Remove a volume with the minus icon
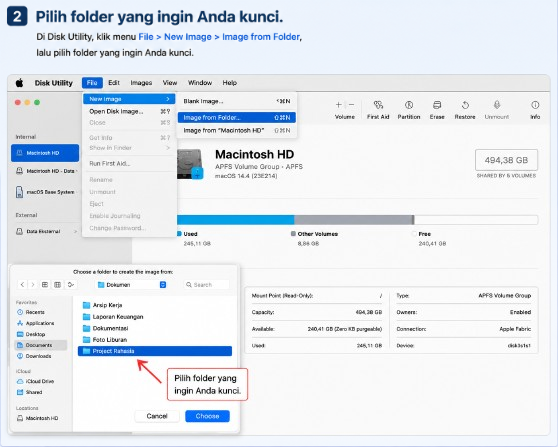The height and width of the screenshot is (447, 558). (351, 105)
